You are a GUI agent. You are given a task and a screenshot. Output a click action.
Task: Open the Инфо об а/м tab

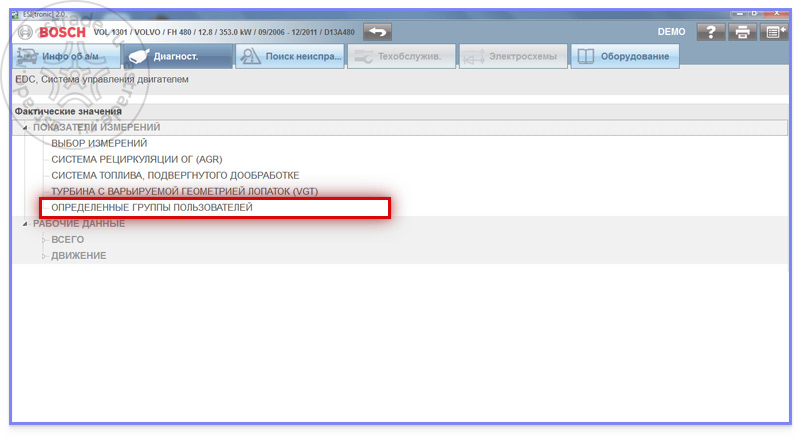(x=66, y=56)
